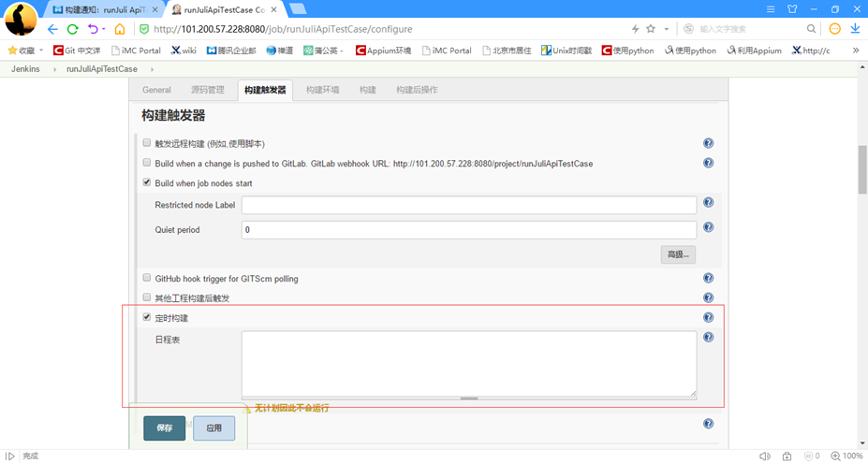Toggle 触发远程构建 checkbox

pos(147,143)
